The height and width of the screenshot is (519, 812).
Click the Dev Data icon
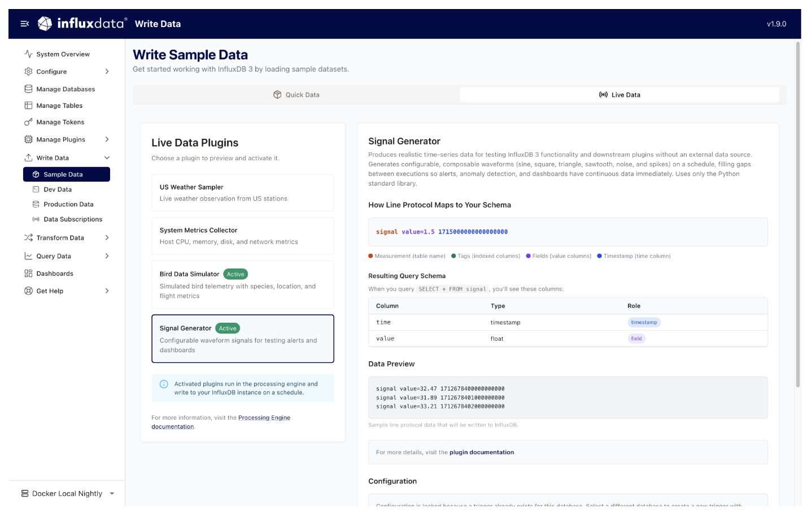[x=36, y=190]
